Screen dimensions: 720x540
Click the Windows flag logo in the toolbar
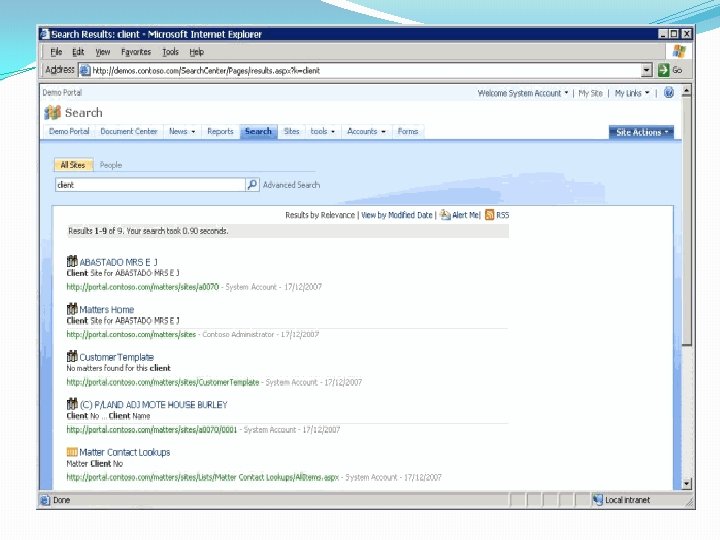click(x=679, y=51)
